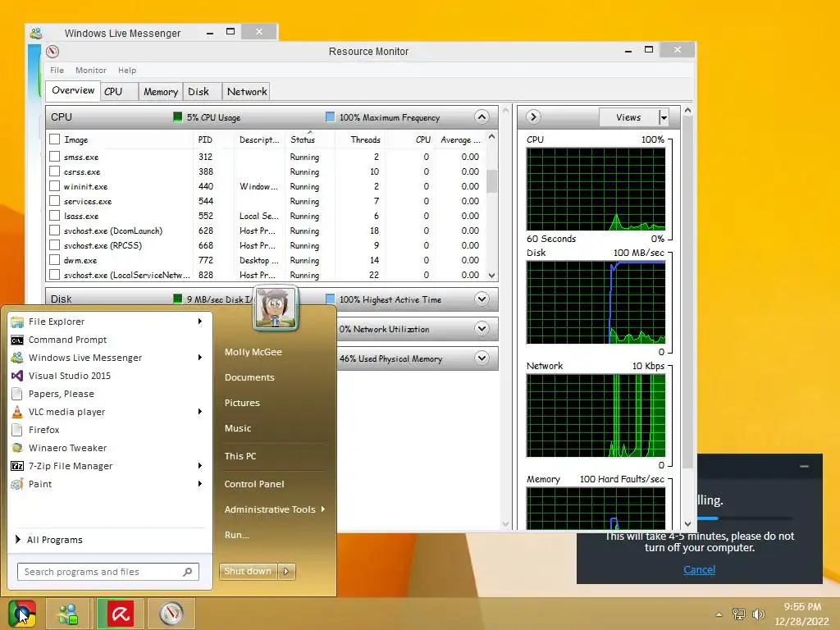840x630 pixels.
Task: Click Run... in the Start menu
Action: pyautogui.click(x=236, y=535)
